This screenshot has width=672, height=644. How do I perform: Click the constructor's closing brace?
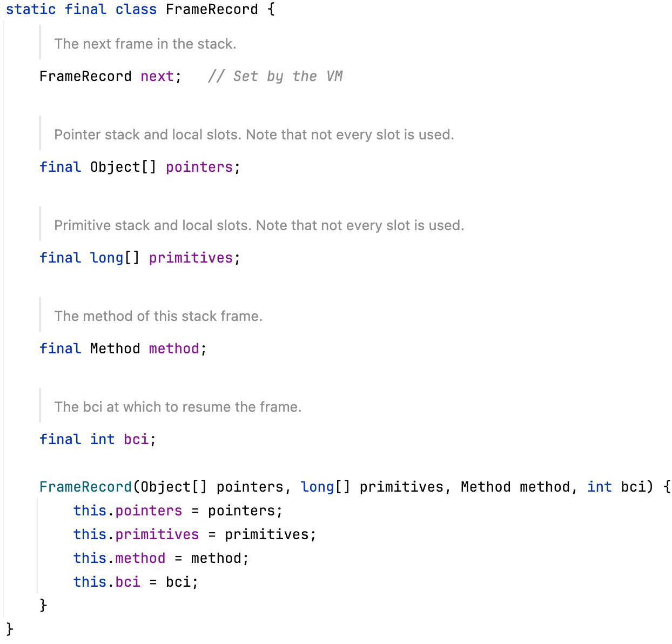click(x=43, y=605)
